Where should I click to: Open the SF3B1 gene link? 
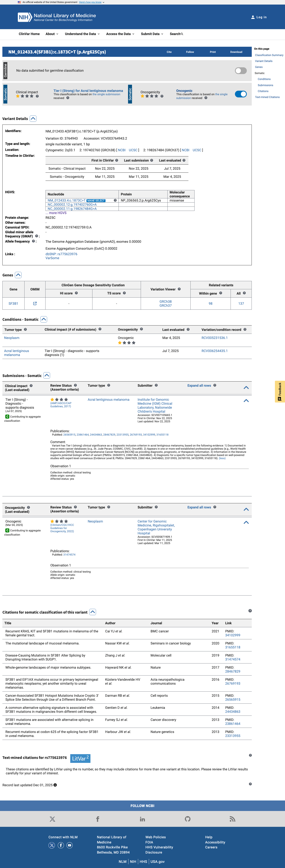coord(13,304)
